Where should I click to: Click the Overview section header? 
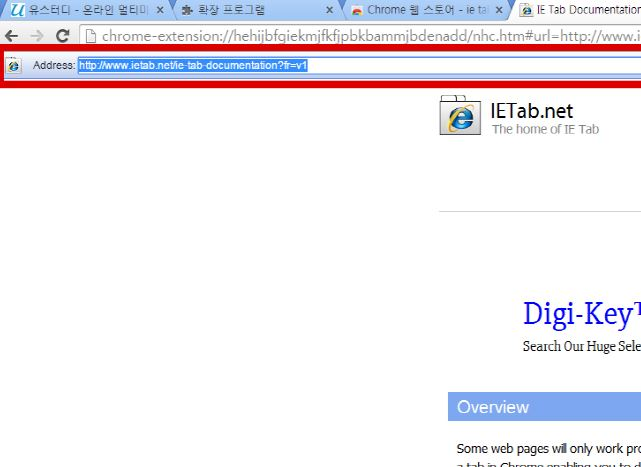pos(493,407)
